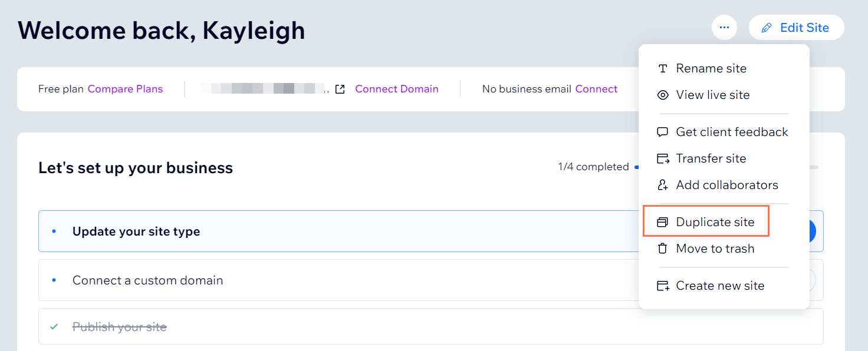This screenshot has height=351, width=868.
Task: Click the trash icon beside Move to trash
Action: (663, 249)
